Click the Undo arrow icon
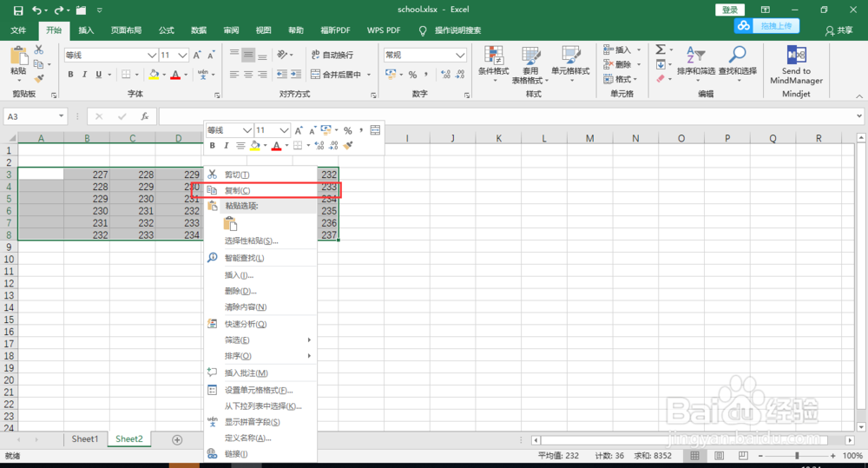Viewport: 868px width, 468px height. 36,10
